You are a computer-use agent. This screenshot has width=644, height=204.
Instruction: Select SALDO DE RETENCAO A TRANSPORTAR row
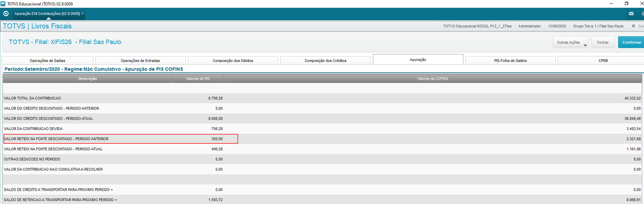(x=323, y=199)
